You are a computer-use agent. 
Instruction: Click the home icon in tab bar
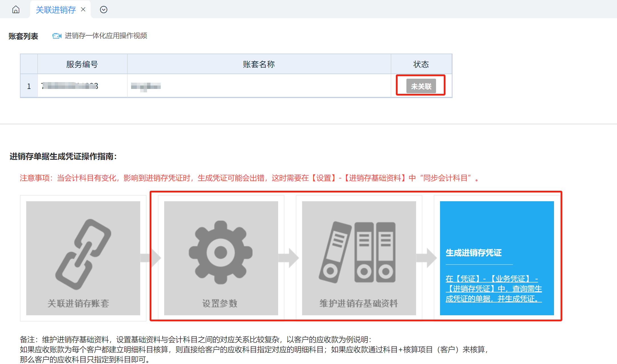[x=16, y=10]
